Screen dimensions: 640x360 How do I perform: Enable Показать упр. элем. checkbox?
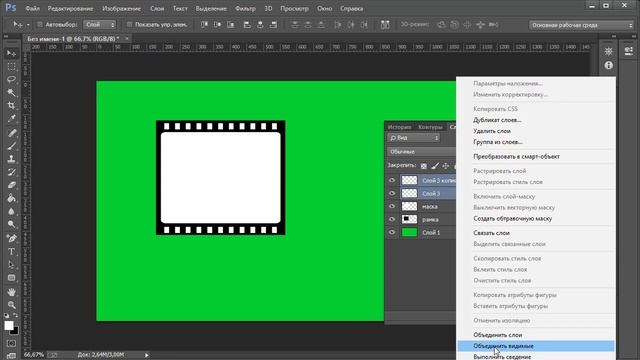click(129, 25)
